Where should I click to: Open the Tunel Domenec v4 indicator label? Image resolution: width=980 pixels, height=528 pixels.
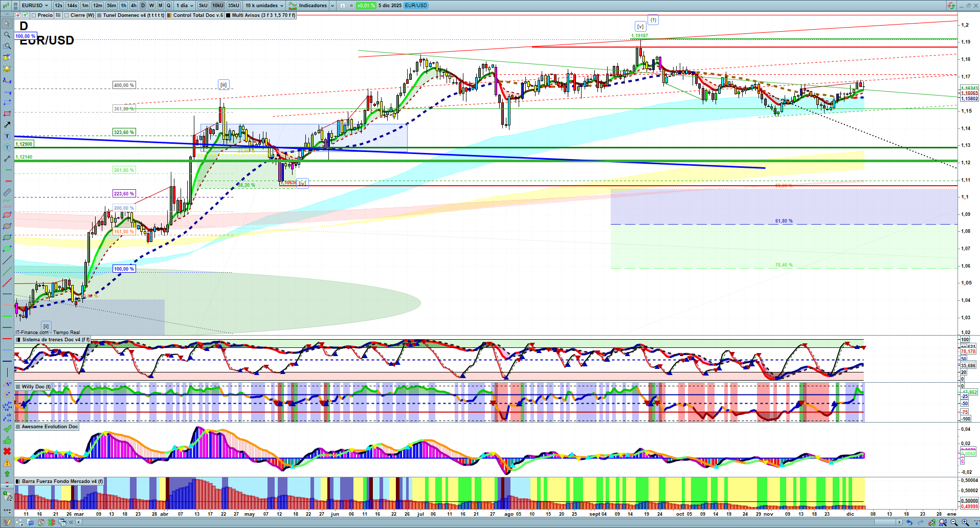[133, 15]
